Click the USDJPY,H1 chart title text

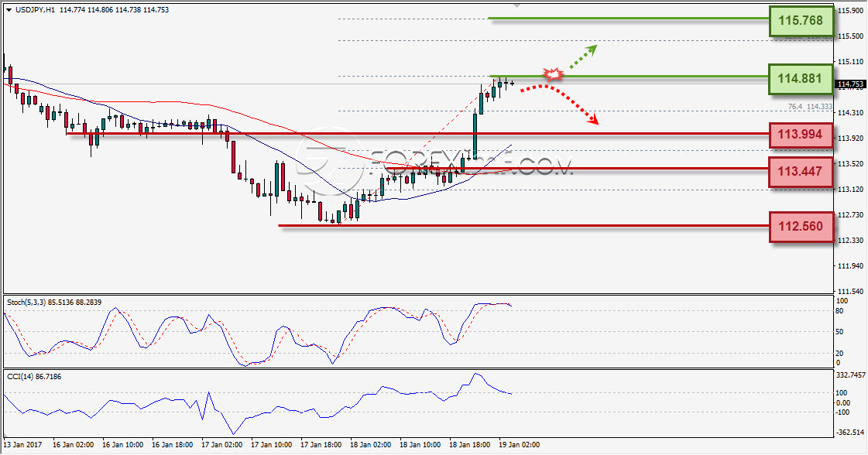[x=35, y=10]
